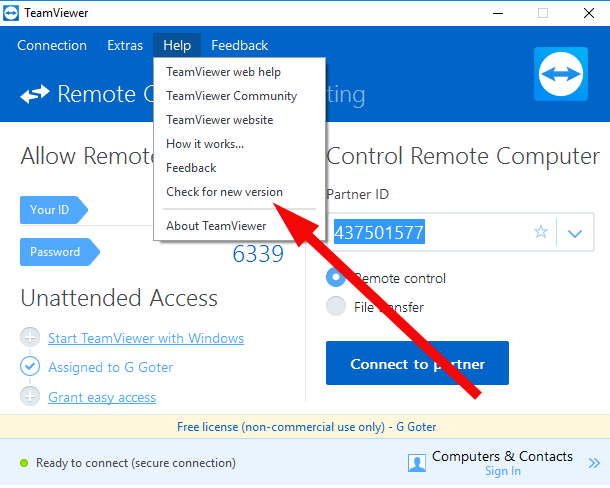The width and height of the screenshot is (610, 488).
Task: Click the Computers & Contacts person icon
Action: (417, 463)
